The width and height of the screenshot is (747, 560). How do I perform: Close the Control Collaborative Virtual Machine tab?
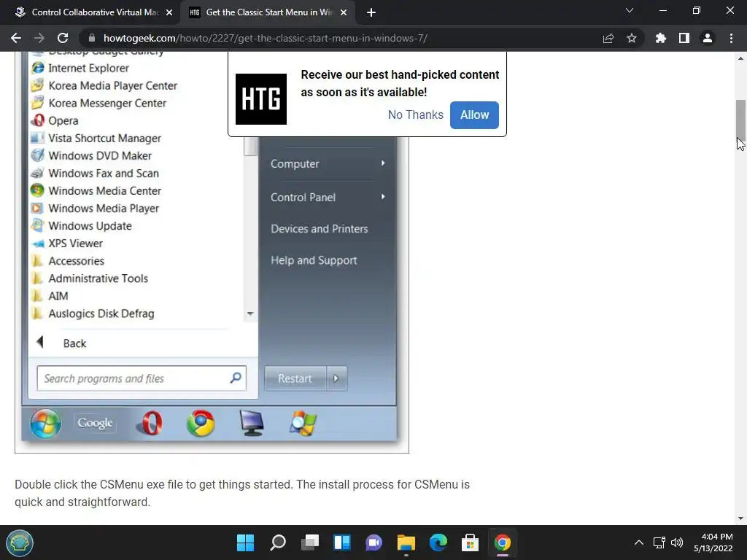(x=169, y=12)
